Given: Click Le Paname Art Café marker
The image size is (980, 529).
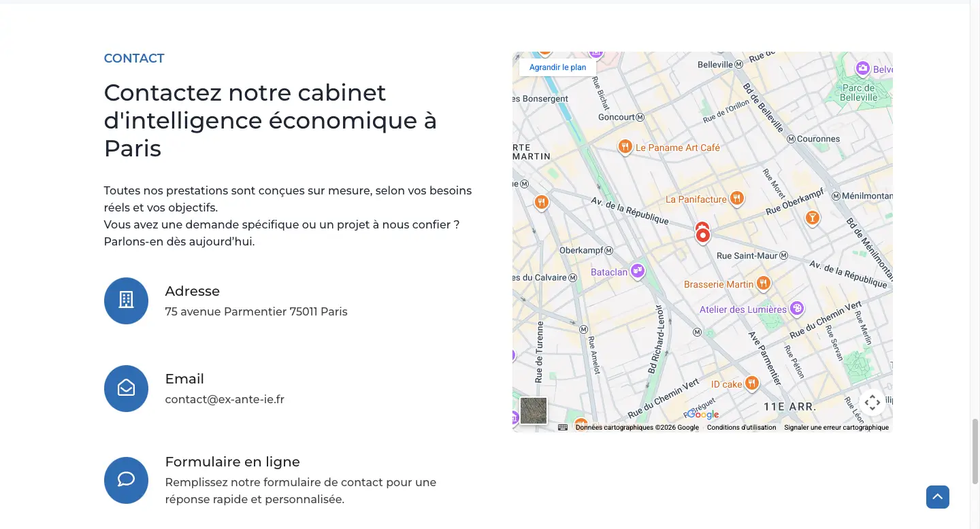Looking at the screenshot, I should (x=625, y=147).
